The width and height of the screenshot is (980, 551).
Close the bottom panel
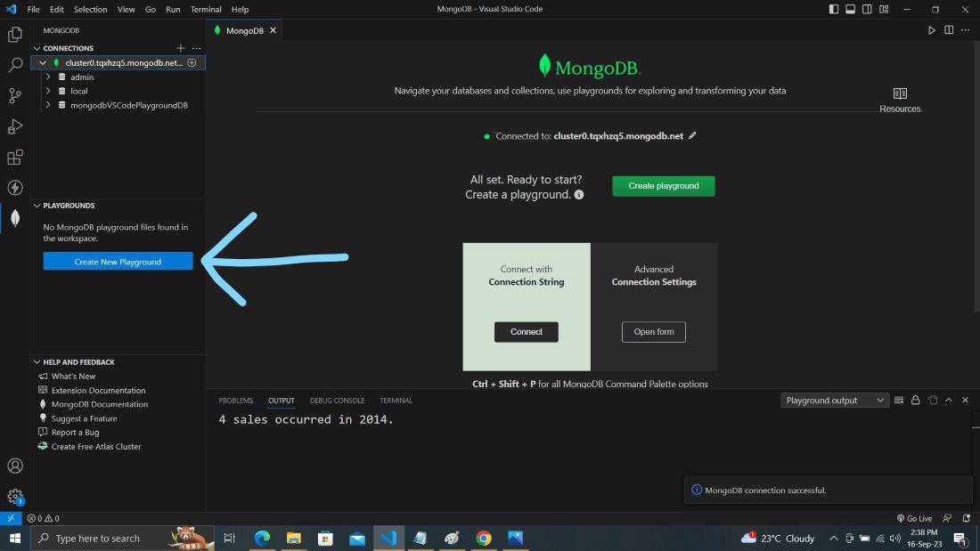pos(965,401)
